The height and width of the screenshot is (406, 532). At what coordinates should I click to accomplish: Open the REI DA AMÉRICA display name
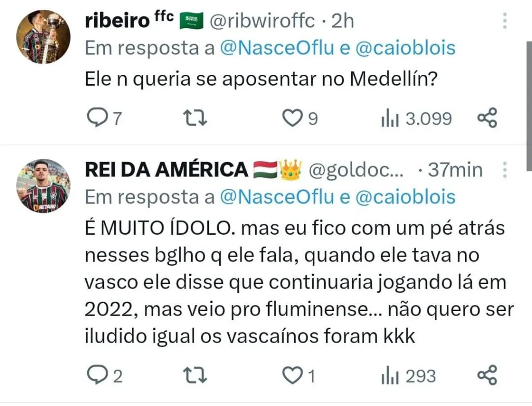click(166, 170)
